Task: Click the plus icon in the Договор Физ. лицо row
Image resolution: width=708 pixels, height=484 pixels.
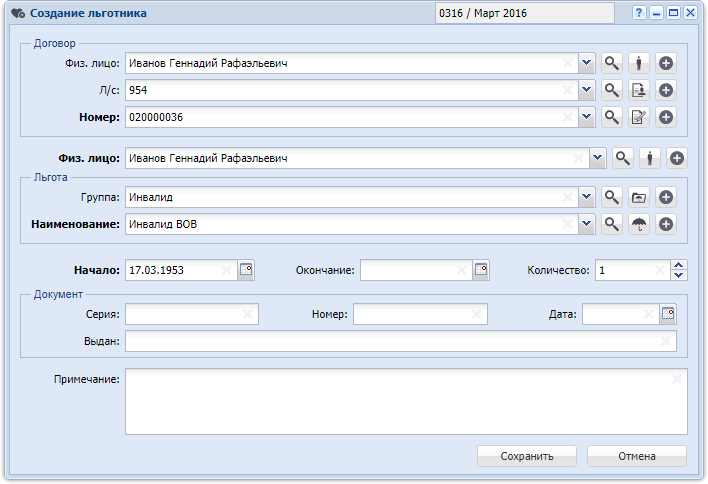Action: (x=666, y=63)
